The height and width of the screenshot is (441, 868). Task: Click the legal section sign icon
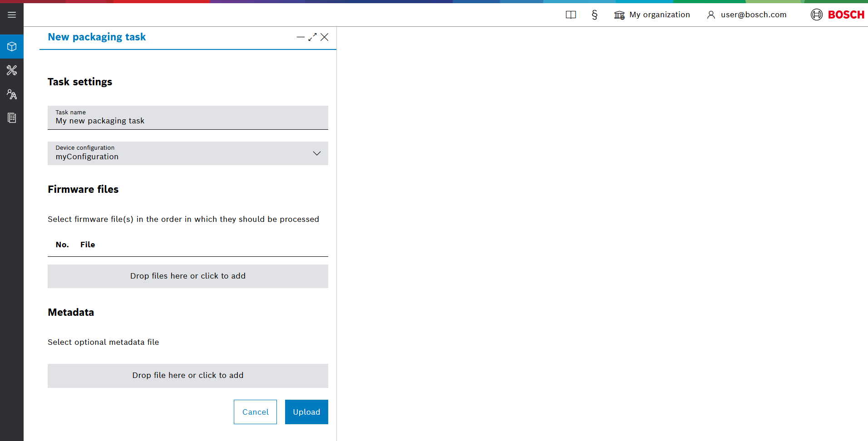coord(594,15)
